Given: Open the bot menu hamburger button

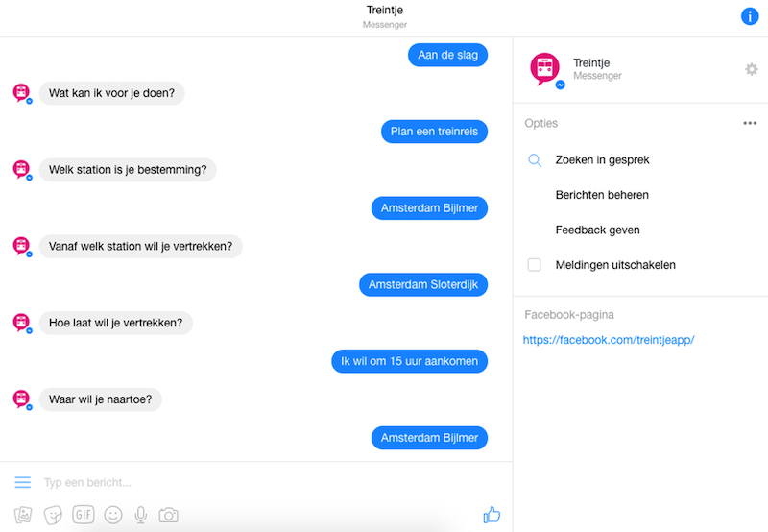Looking at the screenshot, I should click(23, 482).
